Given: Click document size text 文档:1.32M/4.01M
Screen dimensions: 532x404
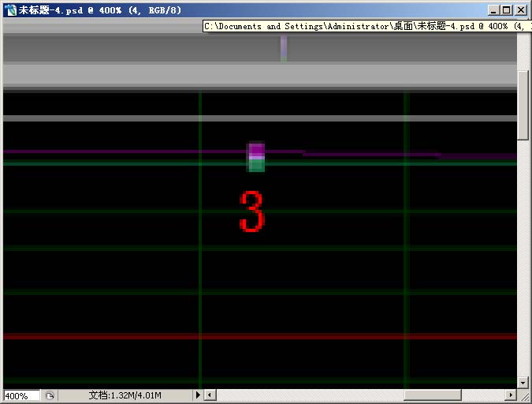Looking at the screenshot, I should [125, 395].
